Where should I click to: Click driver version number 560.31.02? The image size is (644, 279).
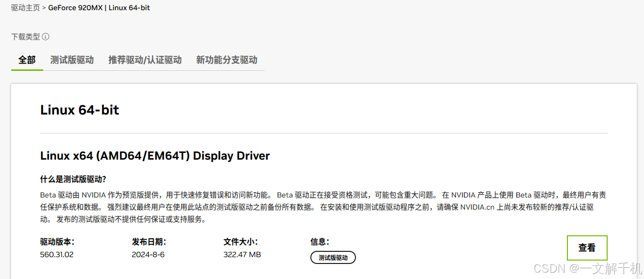point(57,254)
